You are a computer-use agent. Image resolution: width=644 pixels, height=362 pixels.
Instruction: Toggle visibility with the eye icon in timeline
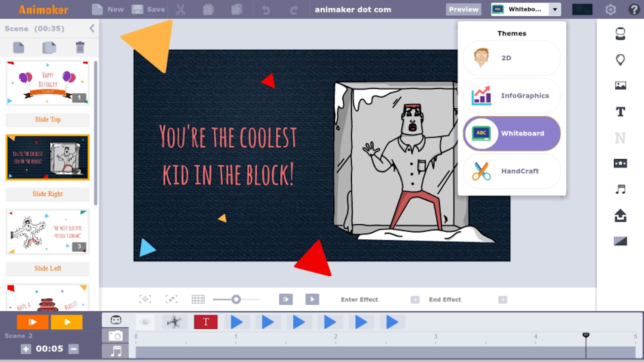point(145,322)
